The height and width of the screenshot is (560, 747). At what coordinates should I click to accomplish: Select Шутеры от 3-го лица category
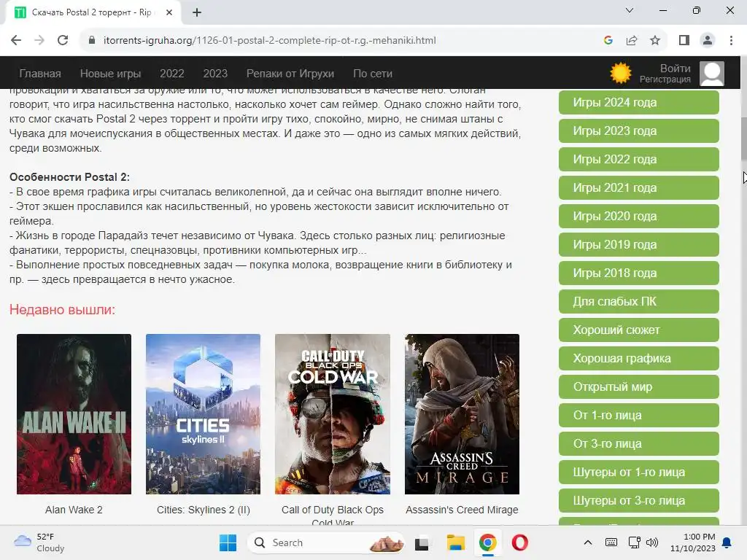pyautogui.click(x=639, y=500)
